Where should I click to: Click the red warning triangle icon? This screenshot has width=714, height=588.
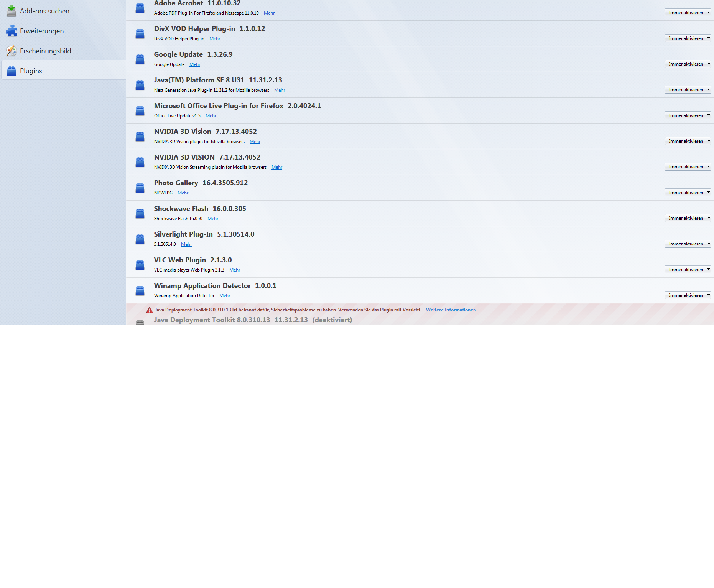(150, 310)
